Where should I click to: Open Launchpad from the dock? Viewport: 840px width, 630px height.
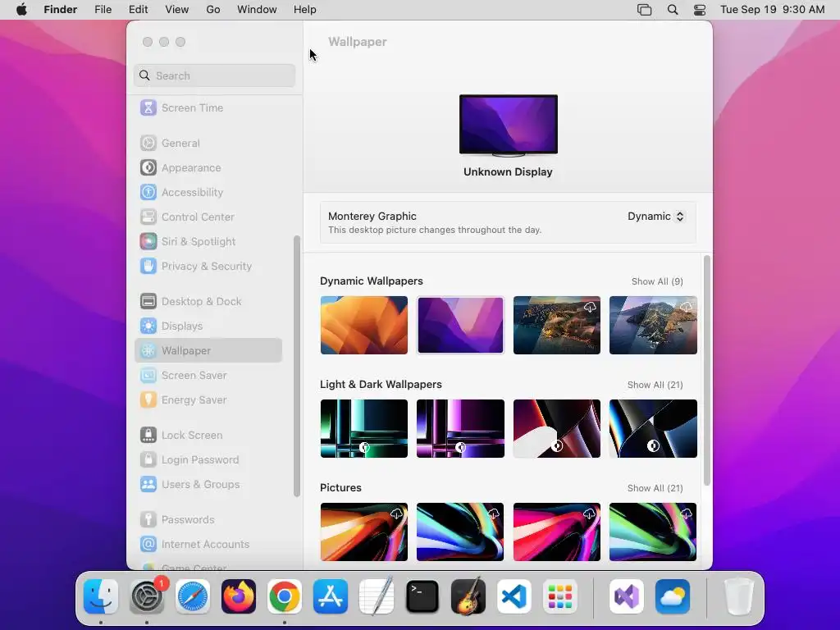(x=559, y=596)
